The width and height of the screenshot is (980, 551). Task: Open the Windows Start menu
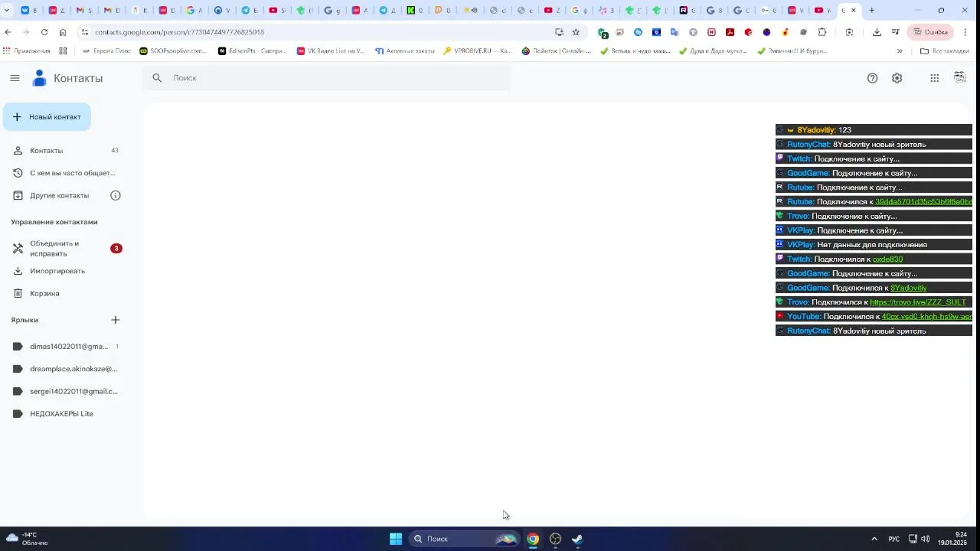[396, 539]
